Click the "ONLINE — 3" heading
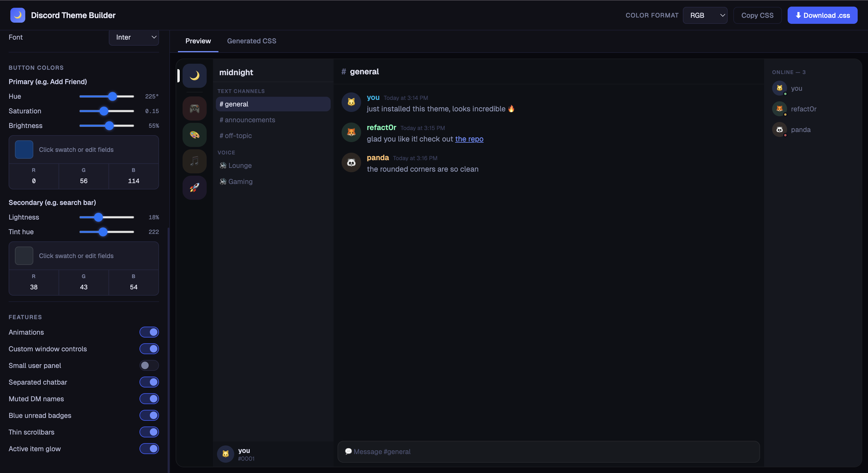 tap(789, 72)
